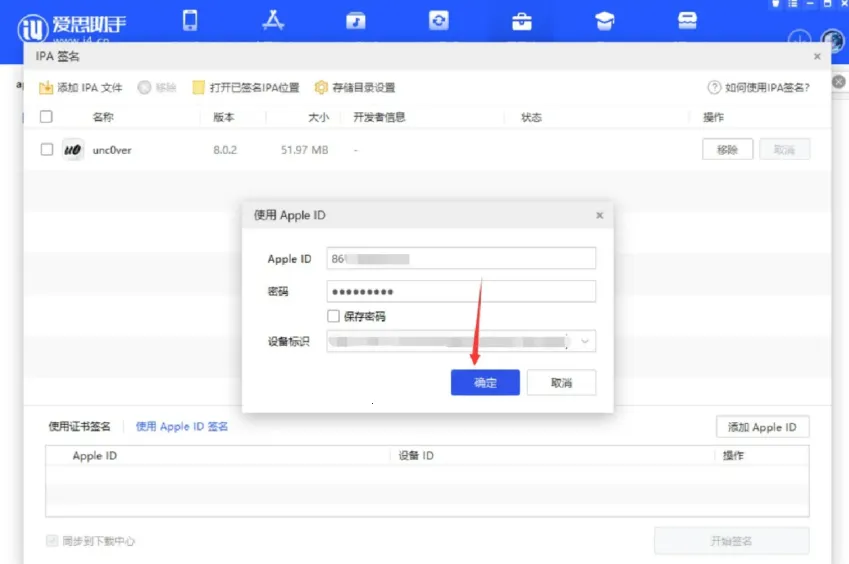
Task: Expand the device identifier dropdown
Action: point(585,341)
